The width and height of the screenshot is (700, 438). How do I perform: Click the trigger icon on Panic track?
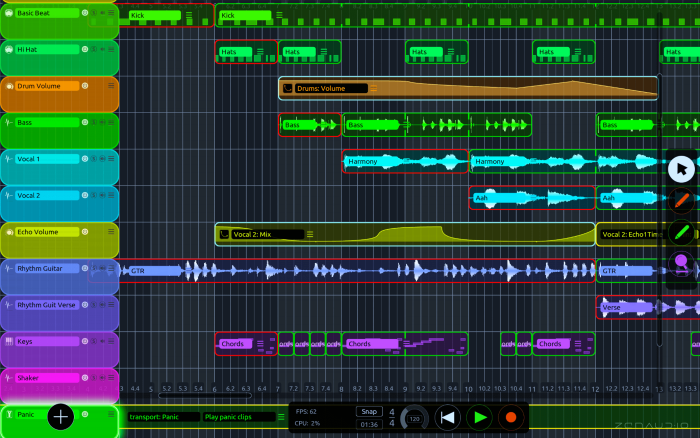tap(9, 415)
